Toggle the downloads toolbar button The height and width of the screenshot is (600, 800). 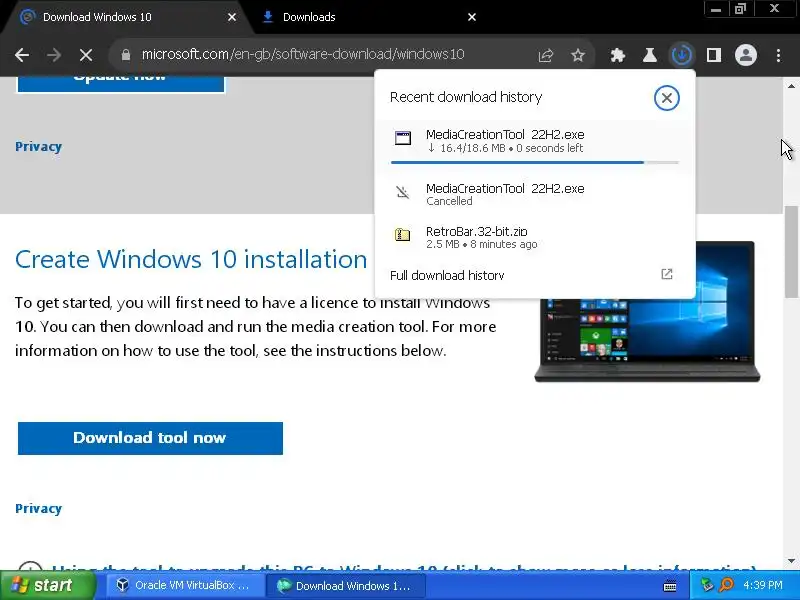682,55
